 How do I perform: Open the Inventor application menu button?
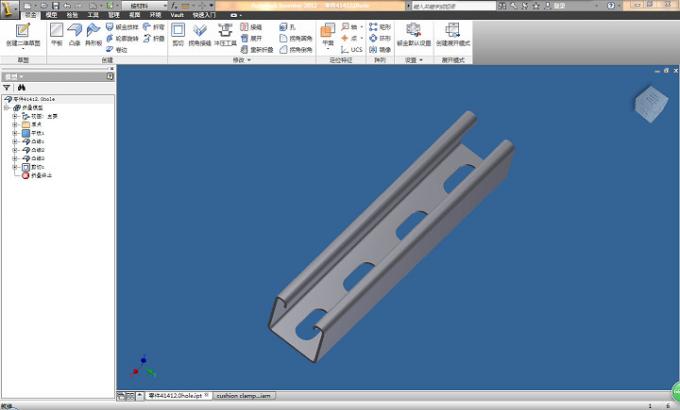click(x=10, y=9)
